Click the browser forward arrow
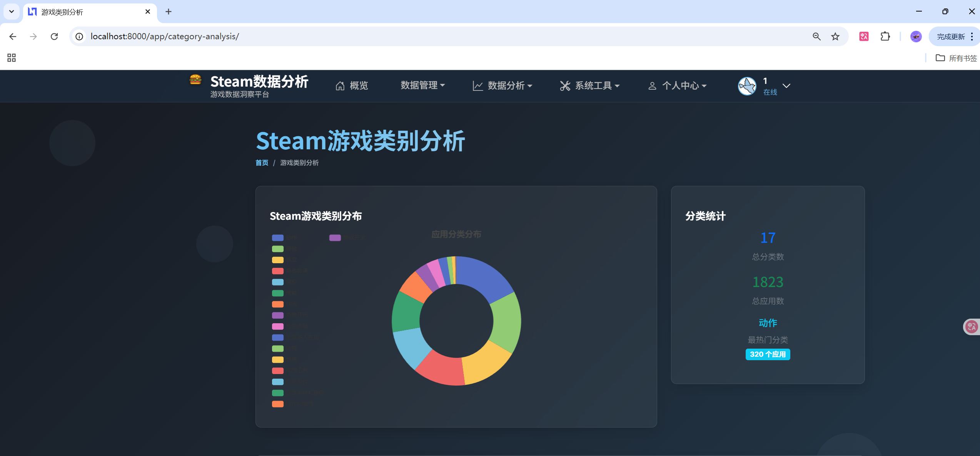Screen dimensions: 980x456 point(33,37)
